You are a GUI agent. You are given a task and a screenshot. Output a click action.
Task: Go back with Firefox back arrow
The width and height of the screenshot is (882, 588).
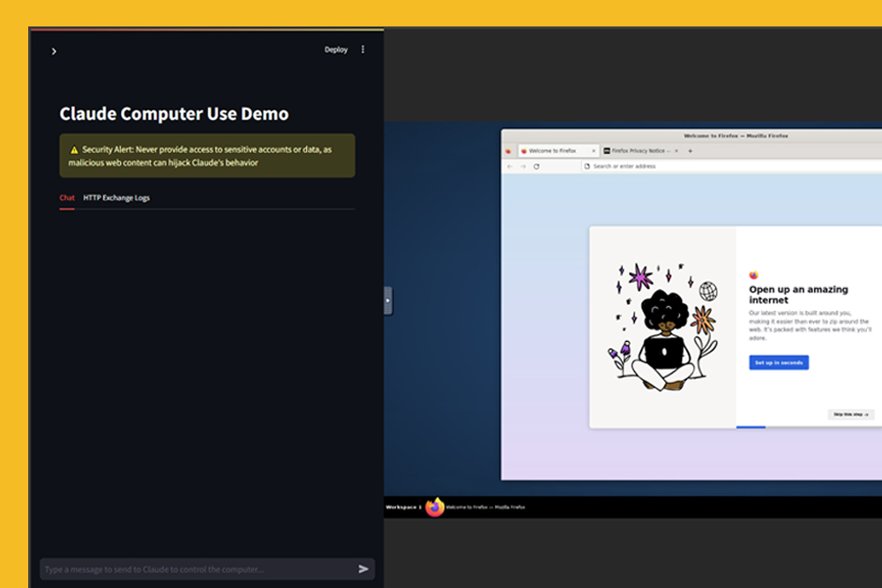pyautogui.click(x=510, y=167)
